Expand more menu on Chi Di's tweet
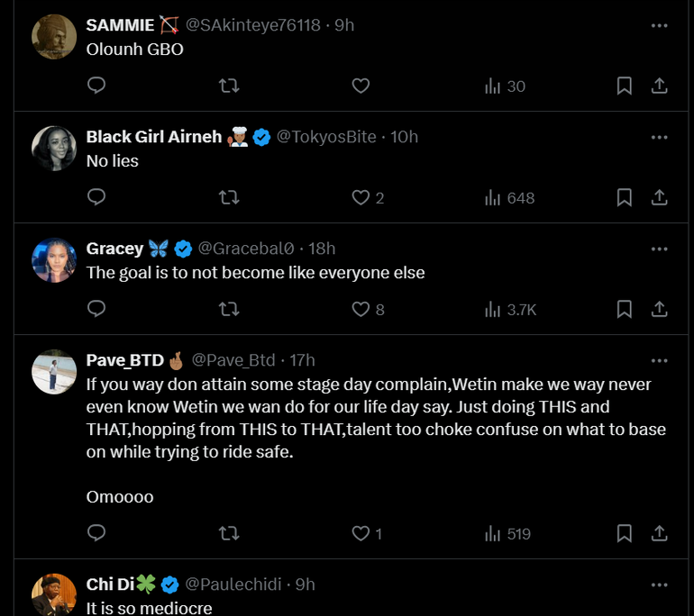 tap(659, 584)
